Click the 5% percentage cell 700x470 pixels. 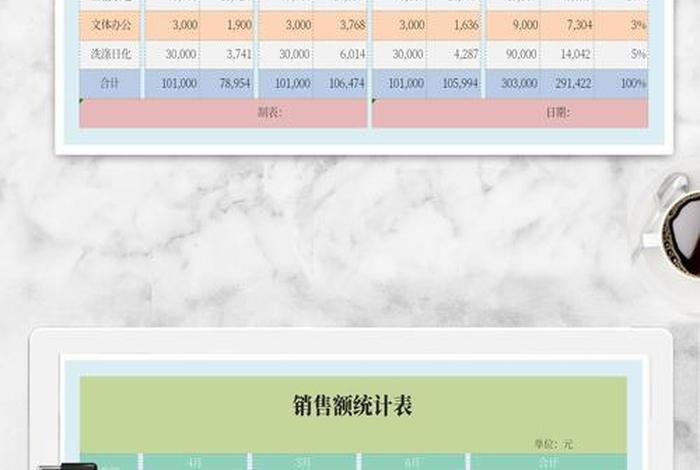621,54
